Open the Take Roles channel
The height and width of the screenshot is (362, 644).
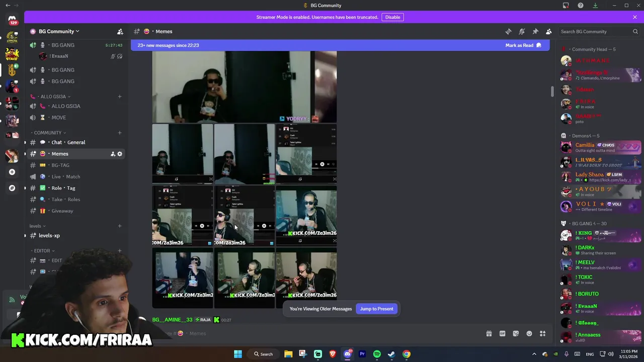pyautogui.click(x=76, y=199)
